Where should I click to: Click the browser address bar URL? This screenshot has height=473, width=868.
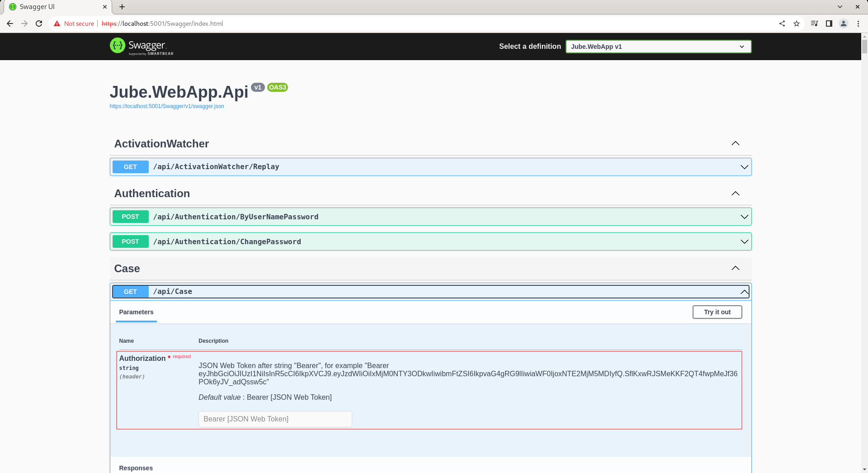162,24
